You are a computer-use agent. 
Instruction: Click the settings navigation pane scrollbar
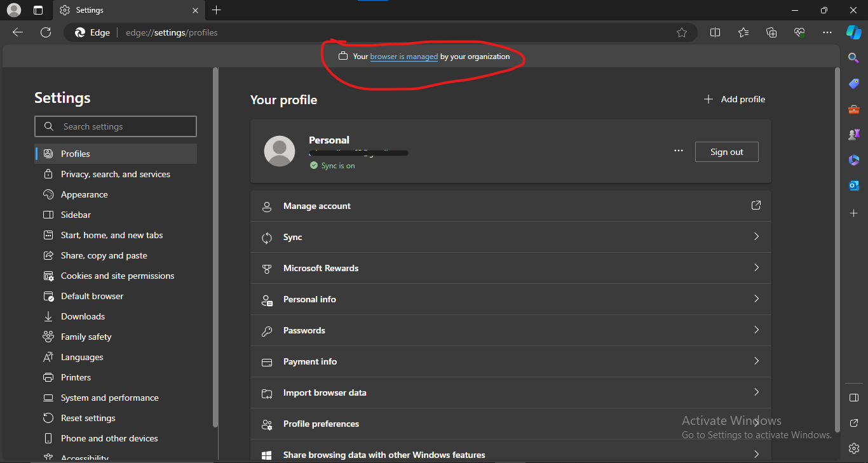pyautogui.click(x=215, y=248)
